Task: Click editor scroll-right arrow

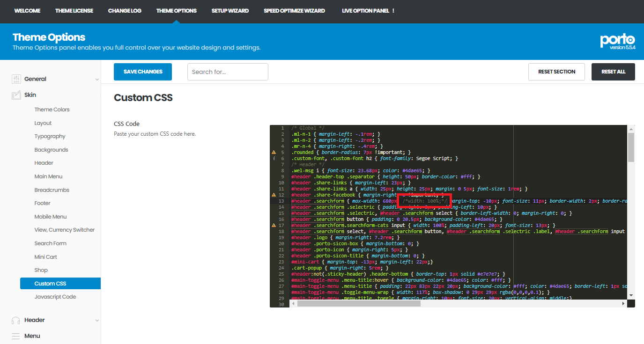Action: point(623,303)
